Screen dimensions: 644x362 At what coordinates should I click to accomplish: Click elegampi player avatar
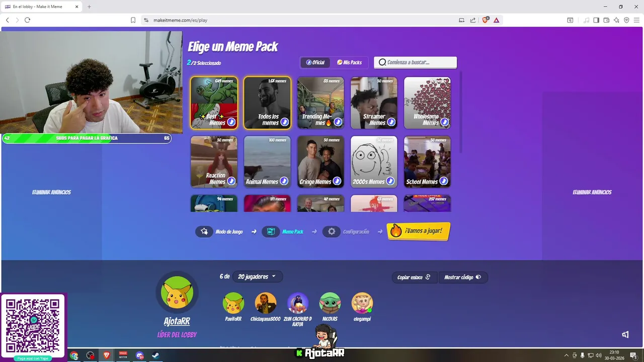[362, 303]
